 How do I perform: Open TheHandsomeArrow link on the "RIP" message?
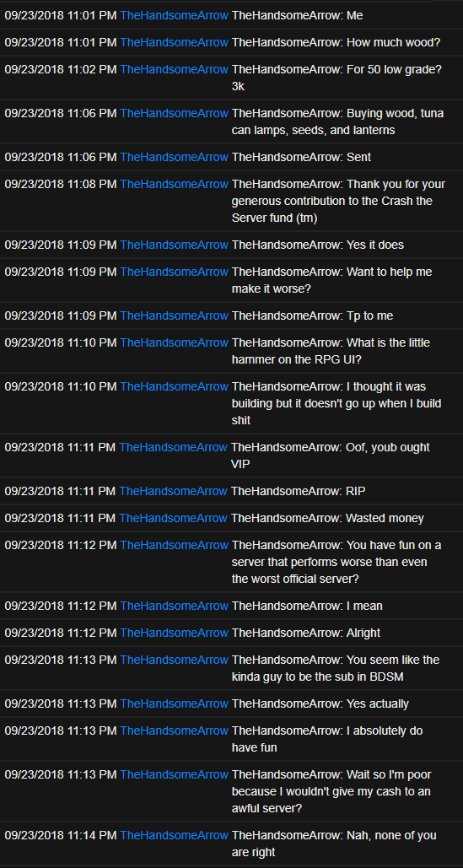173,491
